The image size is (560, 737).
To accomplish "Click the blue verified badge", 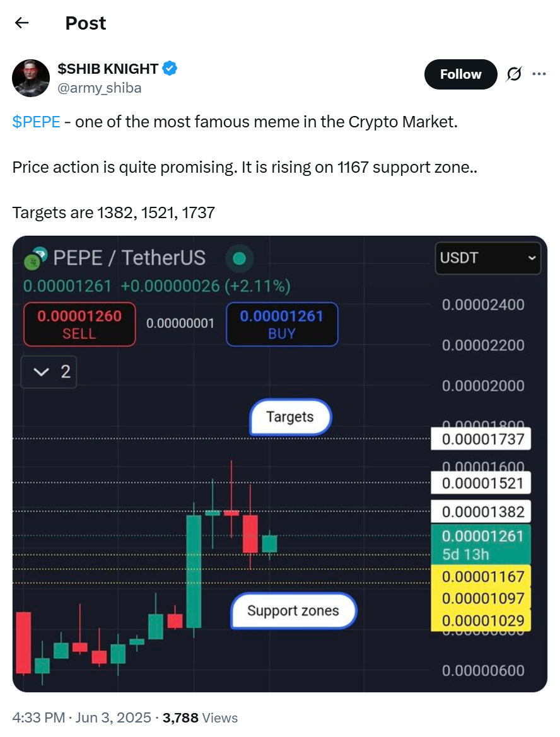I will point(170,69).
